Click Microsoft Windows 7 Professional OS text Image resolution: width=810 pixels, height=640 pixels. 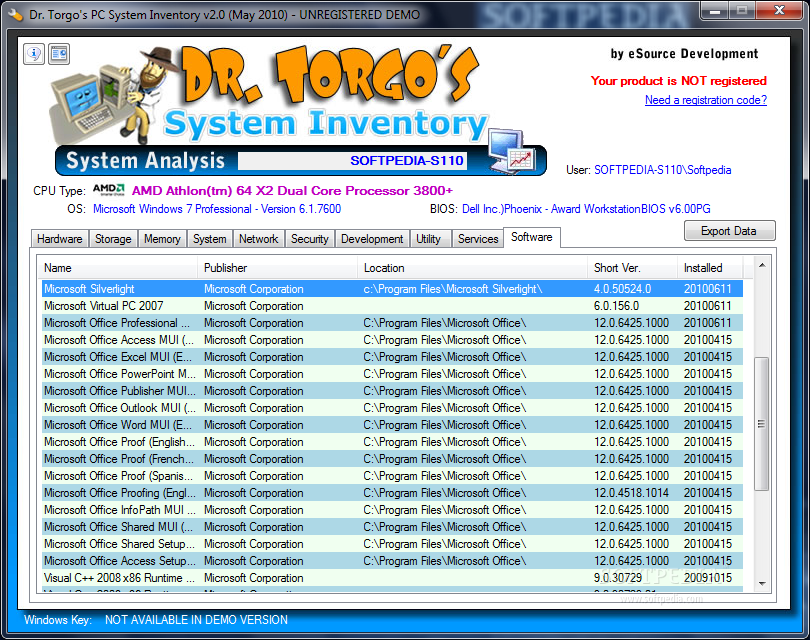217,209
